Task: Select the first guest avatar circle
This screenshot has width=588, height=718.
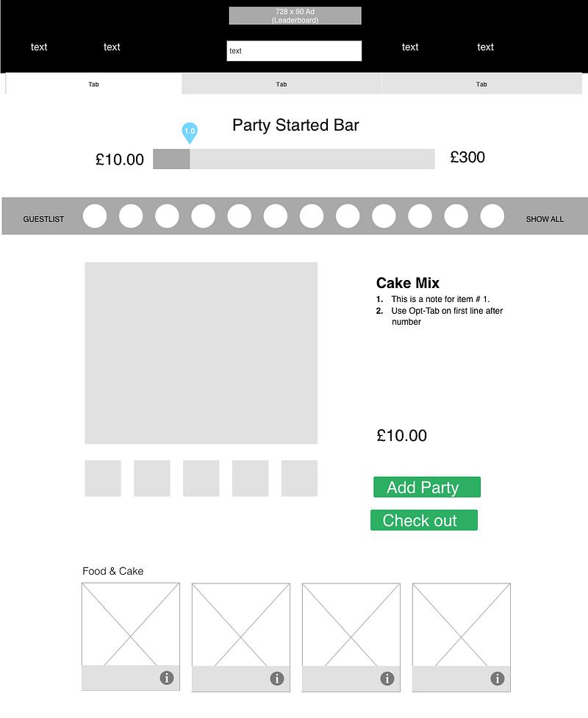Action: (95, 216)
